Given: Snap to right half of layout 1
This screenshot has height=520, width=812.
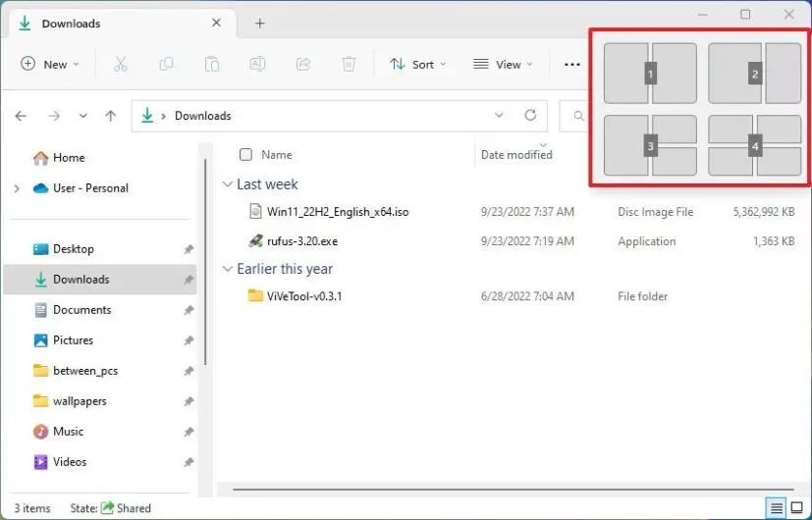Looking at the screenshot, I should click(x=675, y=73).
